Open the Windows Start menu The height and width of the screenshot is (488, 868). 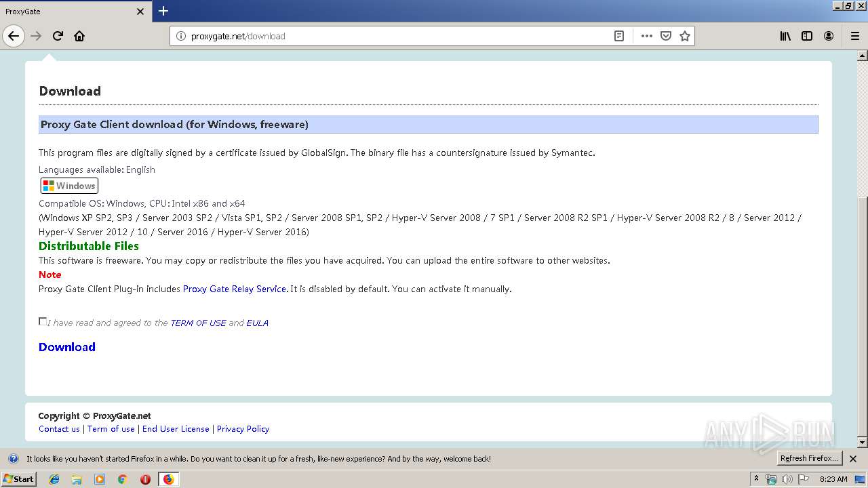pos(18,479)
